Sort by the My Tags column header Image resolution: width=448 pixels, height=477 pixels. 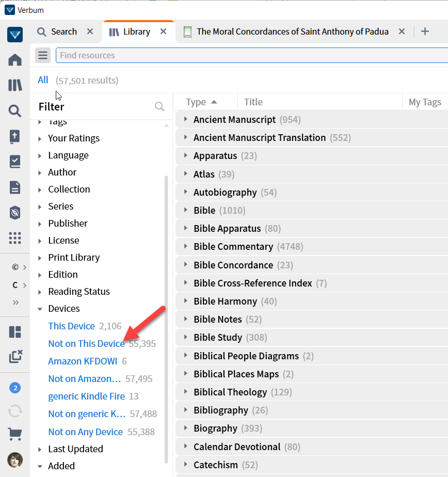(425, 102)
